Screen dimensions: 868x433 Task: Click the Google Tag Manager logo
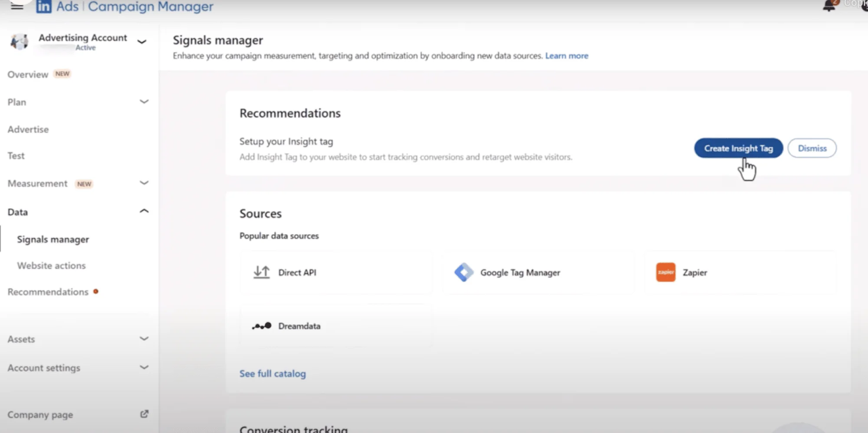coord(464,272)
